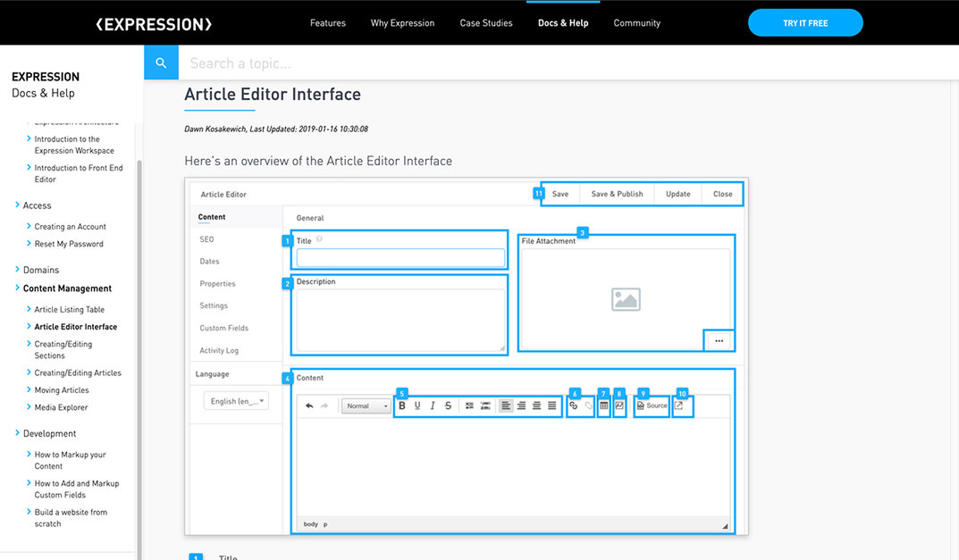The width and height of the screenshot is (959, 560).
Task: Toggle strikethrough formatting
Action: point(448,406)
